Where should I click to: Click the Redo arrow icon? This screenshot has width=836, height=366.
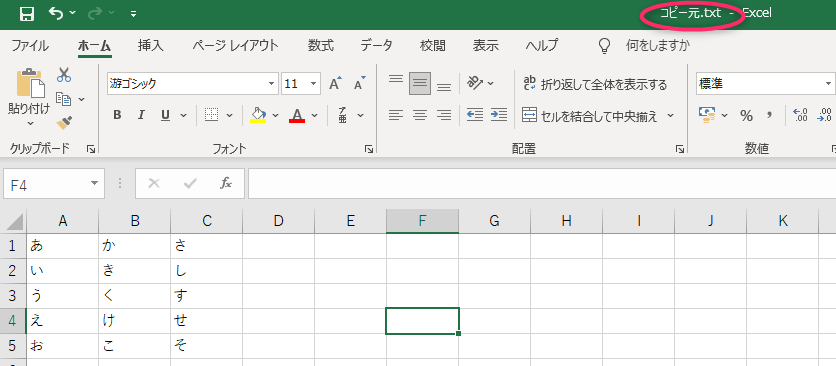pyautogui.click(x=95, y=13)
